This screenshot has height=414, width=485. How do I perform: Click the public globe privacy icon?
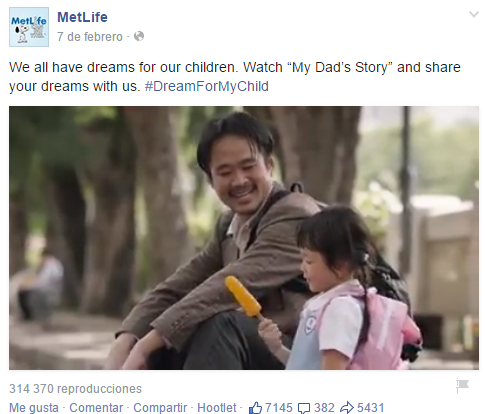139,36
